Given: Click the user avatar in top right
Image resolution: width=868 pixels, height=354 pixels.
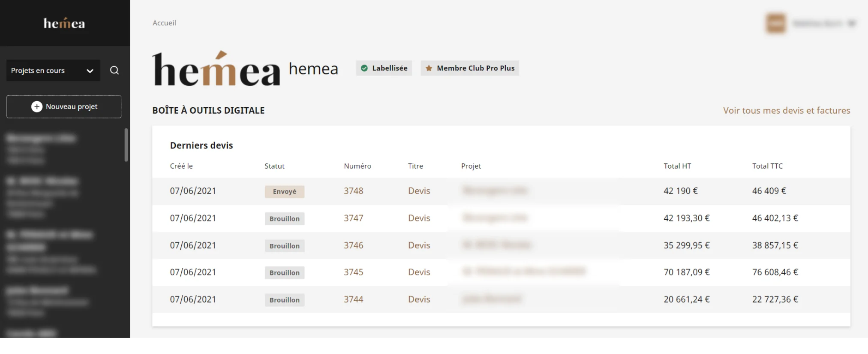Looking at the screenshot, I should pyautogui.click(x=776, y=23).
